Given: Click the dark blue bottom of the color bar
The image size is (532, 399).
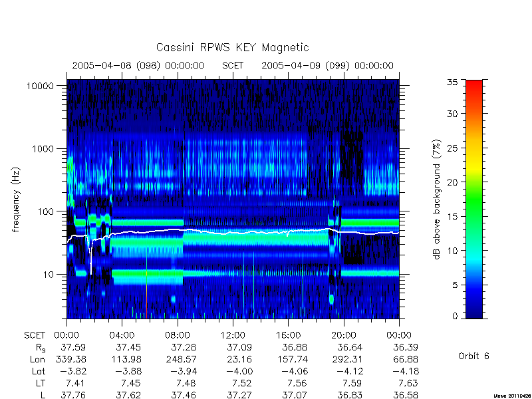Looking at the screenshot, I should tap(474, 314).
